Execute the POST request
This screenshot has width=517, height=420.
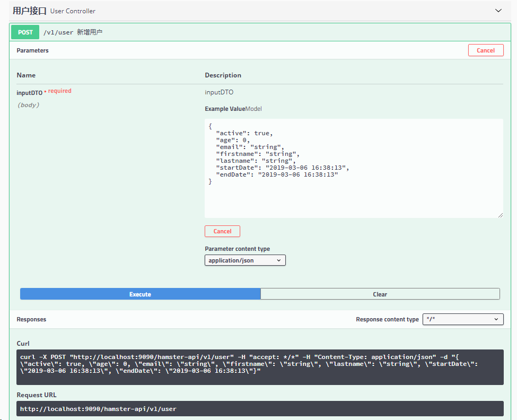point(140,294)
